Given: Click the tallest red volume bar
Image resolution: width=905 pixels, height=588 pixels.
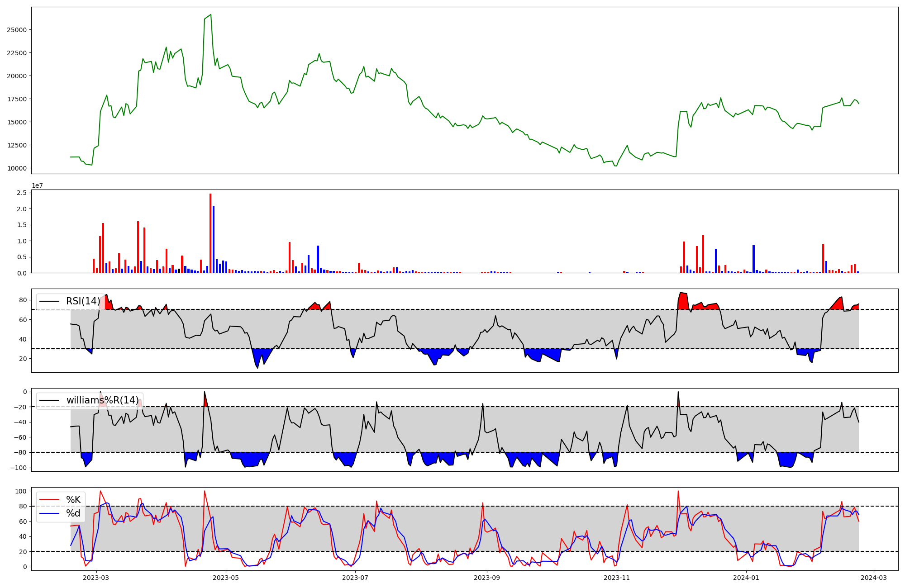Looking at the screenshot, I should click(x=210, y=233).
